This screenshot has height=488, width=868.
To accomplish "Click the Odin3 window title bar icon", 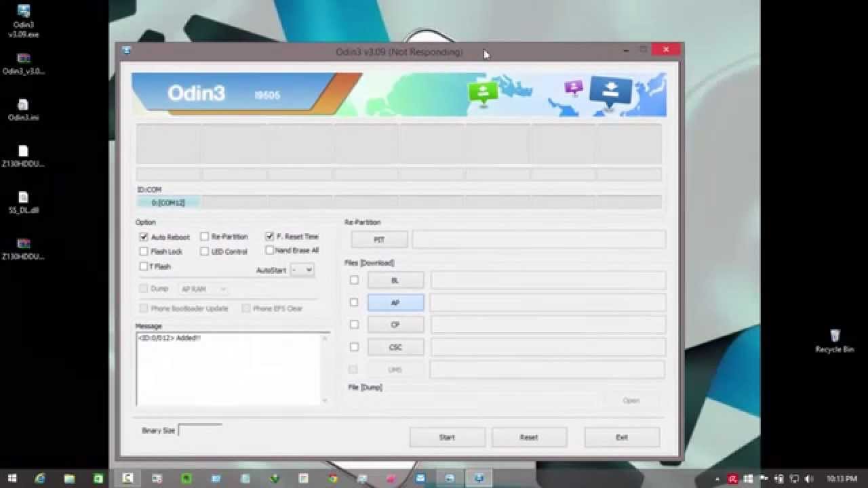I will pos(126,50).
